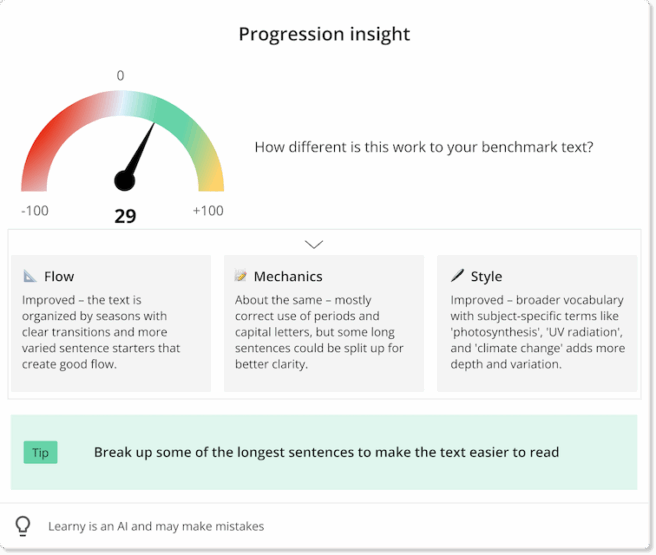Click the Learny AI disclaimer text

[x=156, y=526]
